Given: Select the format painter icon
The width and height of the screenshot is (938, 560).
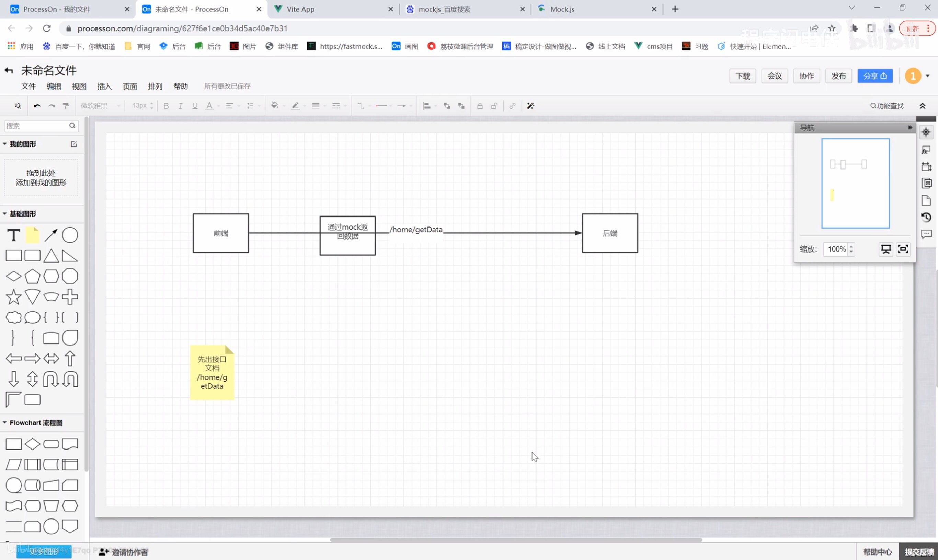Looking at the screenshot, I should 66,106.
